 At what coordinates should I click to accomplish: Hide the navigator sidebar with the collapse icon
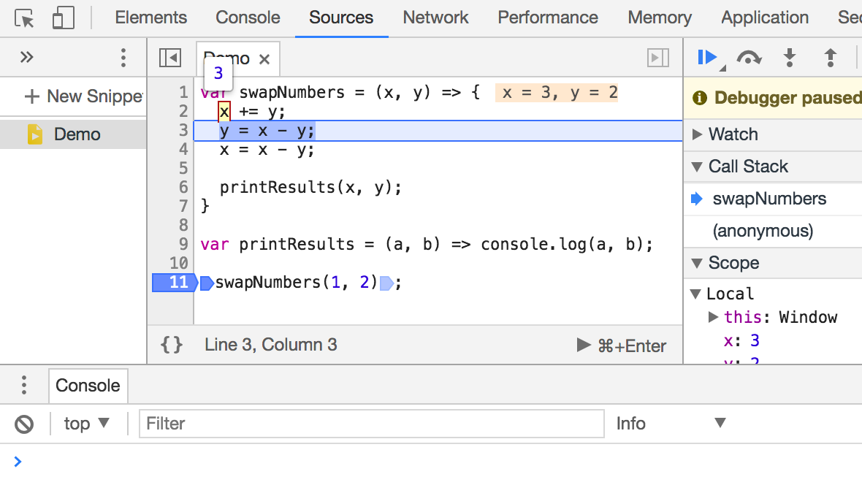coord(169,57)
